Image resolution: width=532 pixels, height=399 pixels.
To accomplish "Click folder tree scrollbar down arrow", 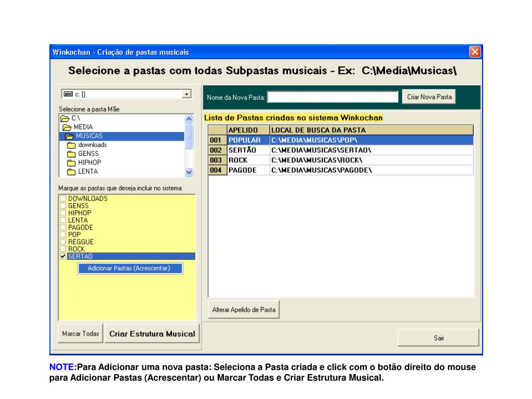I will [189, 172].
